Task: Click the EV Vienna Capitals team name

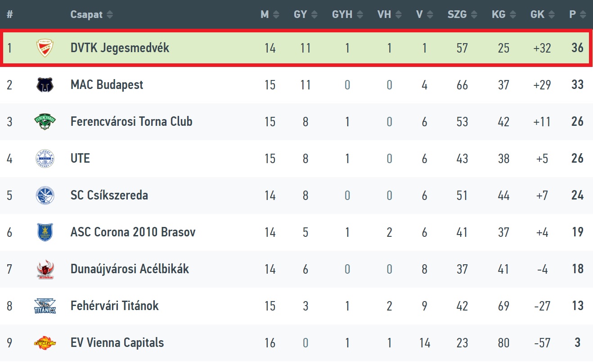Action: tap(117, 343)
